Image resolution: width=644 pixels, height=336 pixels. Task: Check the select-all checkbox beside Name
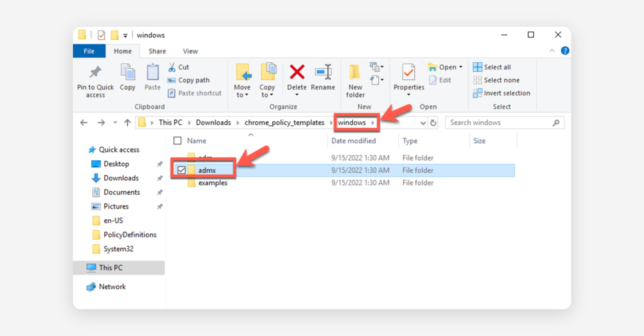pos(177,141)
